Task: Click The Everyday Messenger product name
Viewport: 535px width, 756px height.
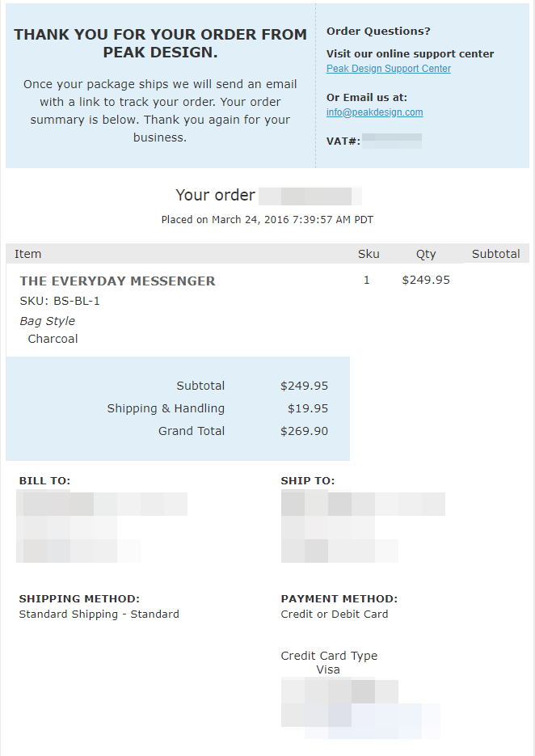Action: (117, 281)
